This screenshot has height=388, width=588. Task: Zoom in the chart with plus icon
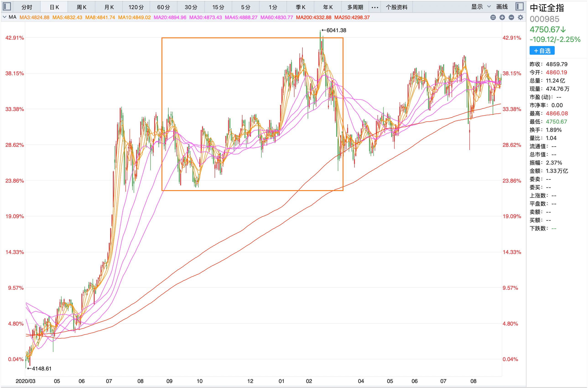point(502,17)
